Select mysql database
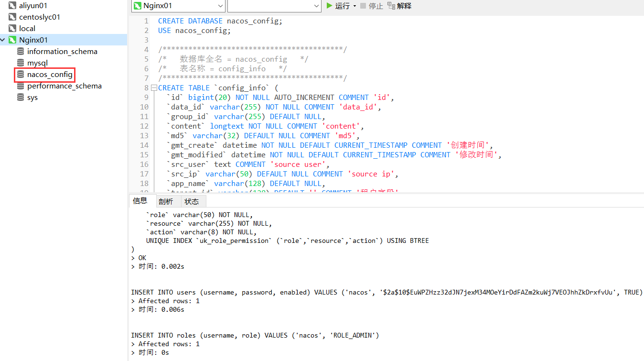The width and height of the screenshot is (644, 361). (37, 63)
